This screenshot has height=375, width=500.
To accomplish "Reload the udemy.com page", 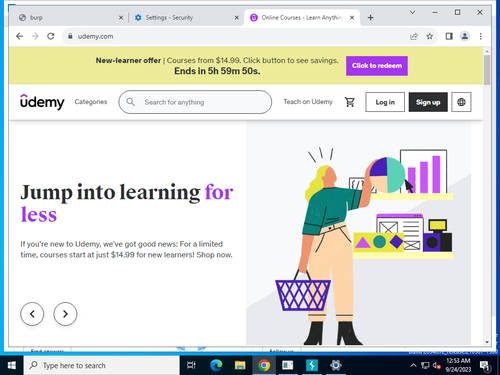I will (51, 36).
